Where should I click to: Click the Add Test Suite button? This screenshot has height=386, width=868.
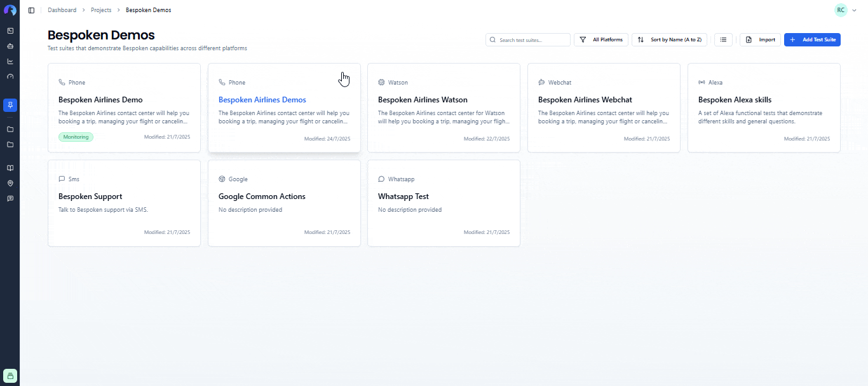pyautogui.click(x=812, y=39)
